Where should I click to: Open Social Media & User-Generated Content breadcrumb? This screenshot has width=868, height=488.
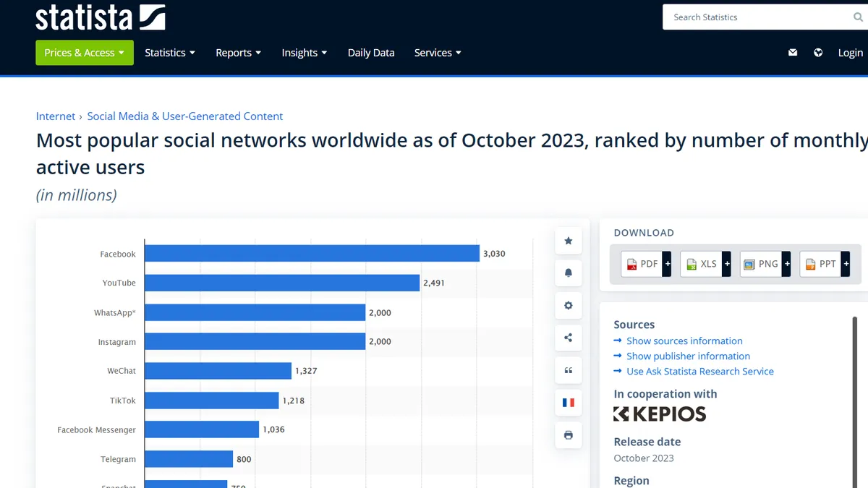185,116
